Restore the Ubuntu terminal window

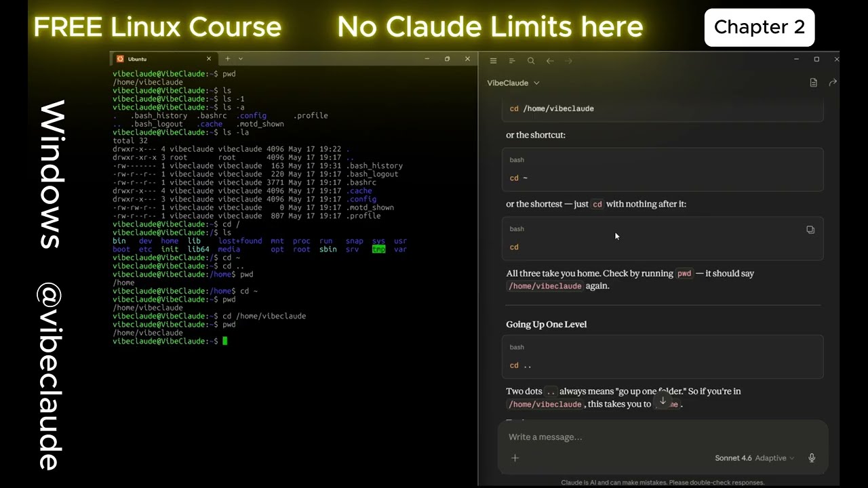point(447,59)
